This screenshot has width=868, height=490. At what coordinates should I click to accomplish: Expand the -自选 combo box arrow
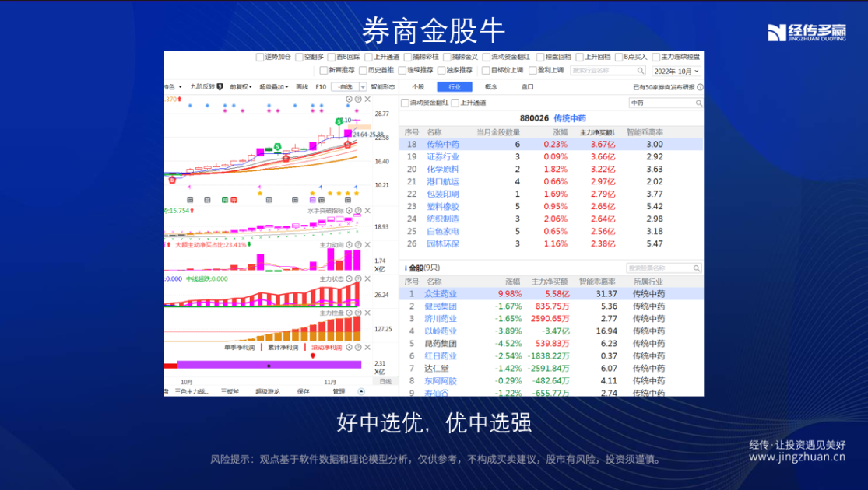pyautogui.click(x=363, y=87)
